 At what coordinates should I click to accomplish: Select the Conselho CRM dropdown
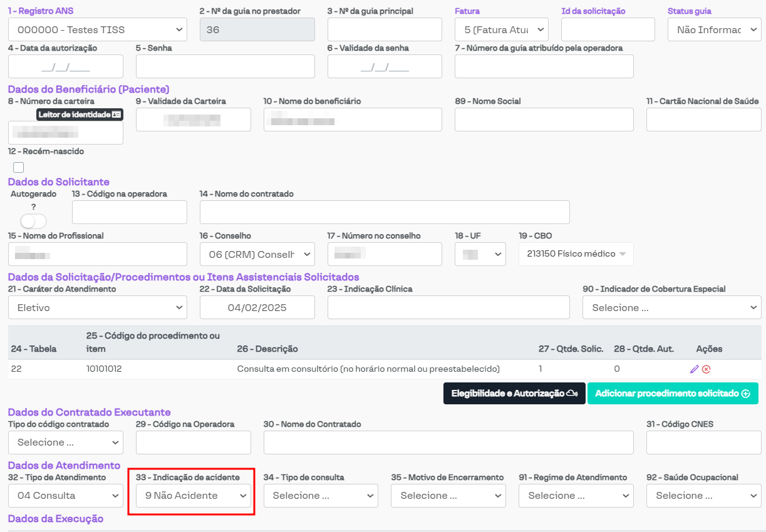click(257, 254)
